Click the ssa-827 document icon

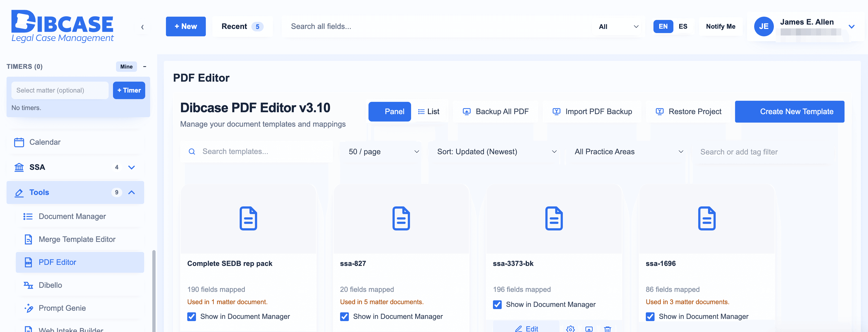(x=401, y=218)
